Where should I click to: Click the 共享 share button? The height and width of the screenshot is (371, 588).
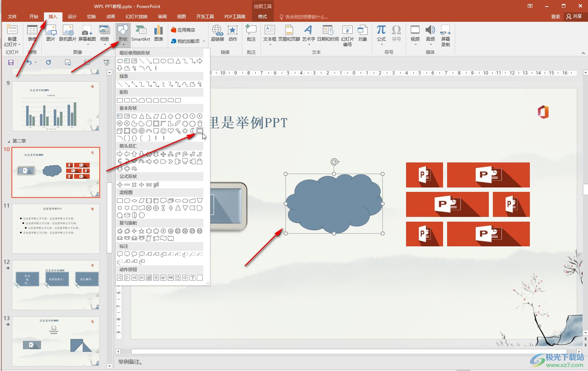574,17
